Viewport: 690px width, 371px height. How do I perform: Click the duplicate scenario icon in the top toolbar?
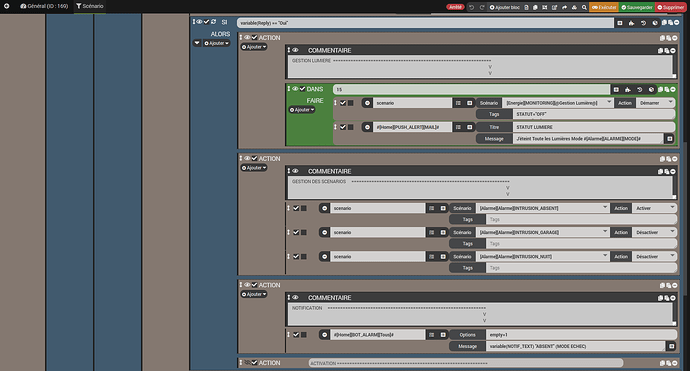pos(536,7)
